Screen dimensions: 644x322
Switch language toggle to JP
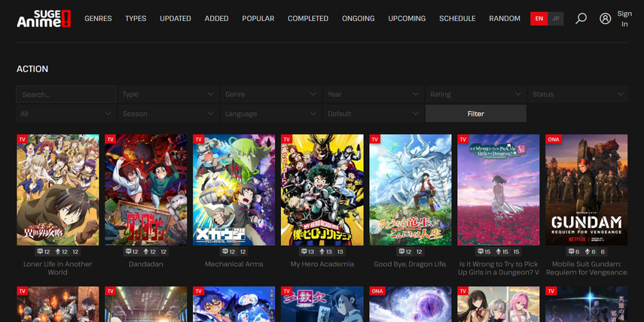[556, 19]
